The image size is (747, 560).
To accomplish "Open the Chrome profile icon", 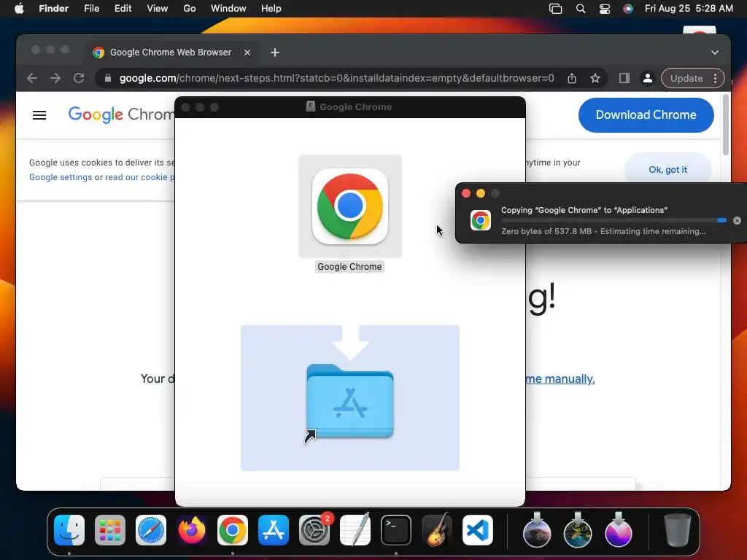I will (648, 78).
